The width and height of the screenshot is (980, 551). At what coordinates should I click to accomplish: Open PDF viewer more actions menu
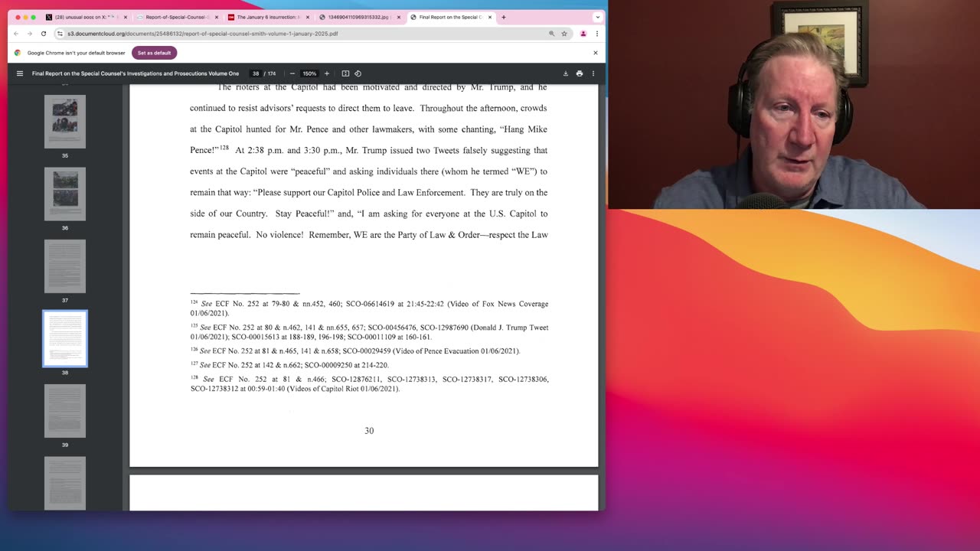pos(593,73)
